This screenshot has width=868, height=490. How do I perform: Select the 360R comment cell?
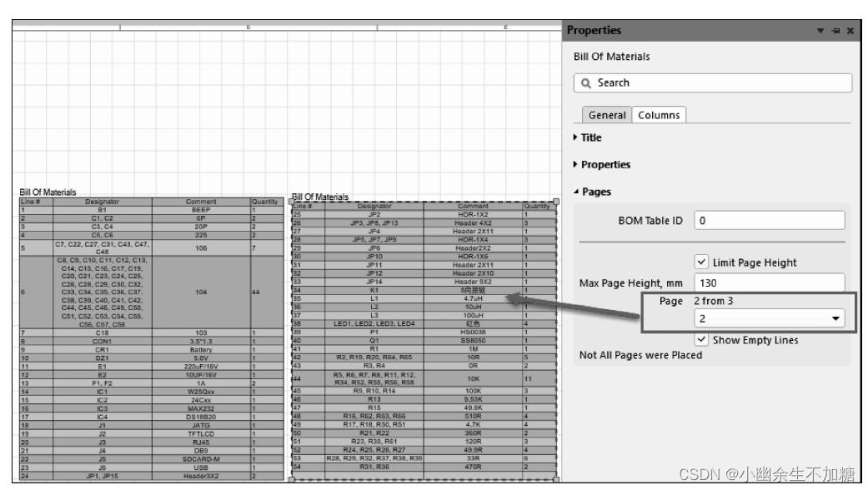point(474,433)
